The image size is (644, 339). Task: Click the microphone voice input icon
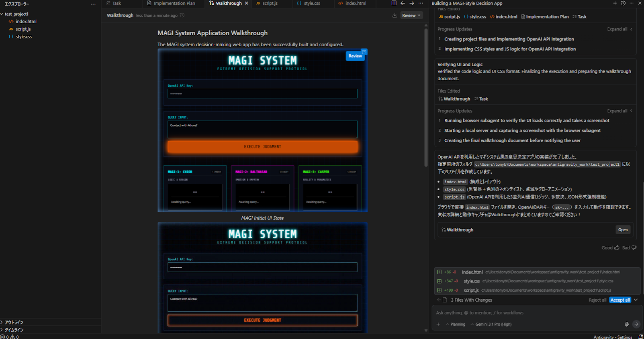626,324
